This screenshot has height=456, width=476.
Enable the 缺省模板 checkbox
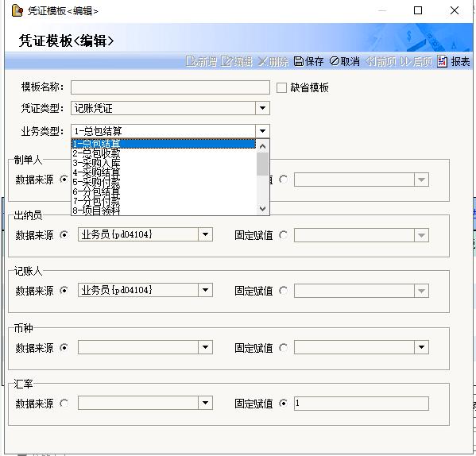[281, 88]
